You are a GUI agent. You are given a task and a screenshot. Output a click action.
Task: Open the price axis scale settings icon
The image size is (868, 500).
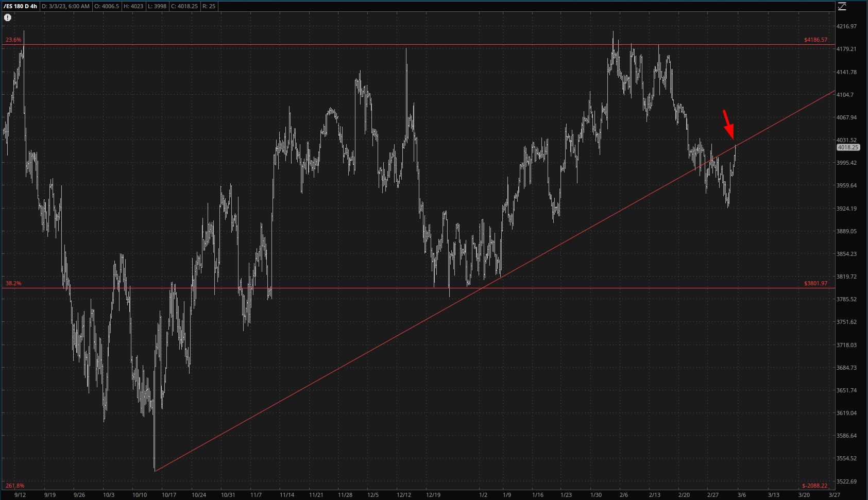842,6
